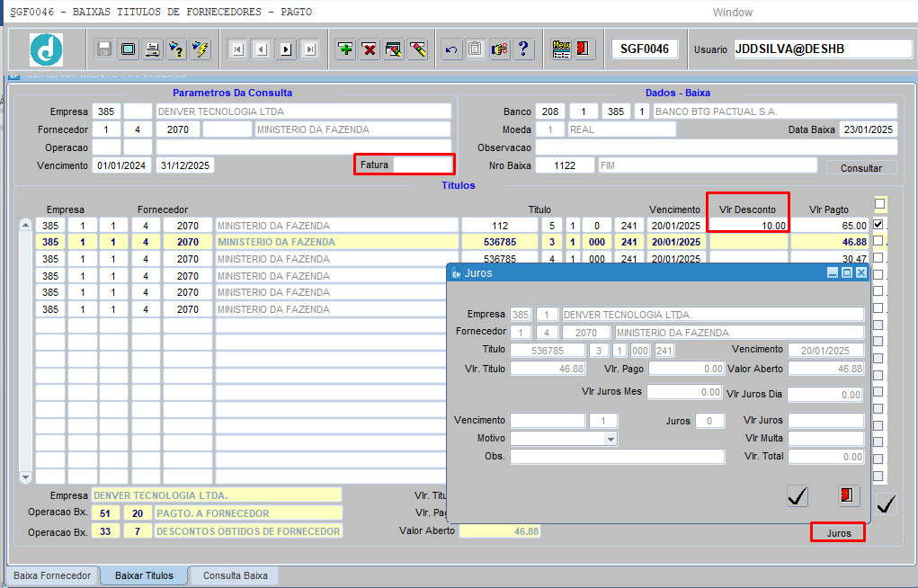
Task: Click the clear field eraser icon
Action: (x=418, y=49)
